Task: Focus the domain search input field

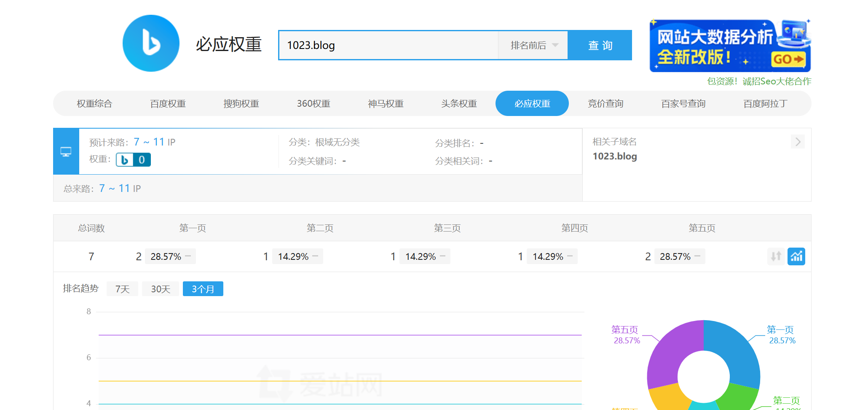Action: 388,46
